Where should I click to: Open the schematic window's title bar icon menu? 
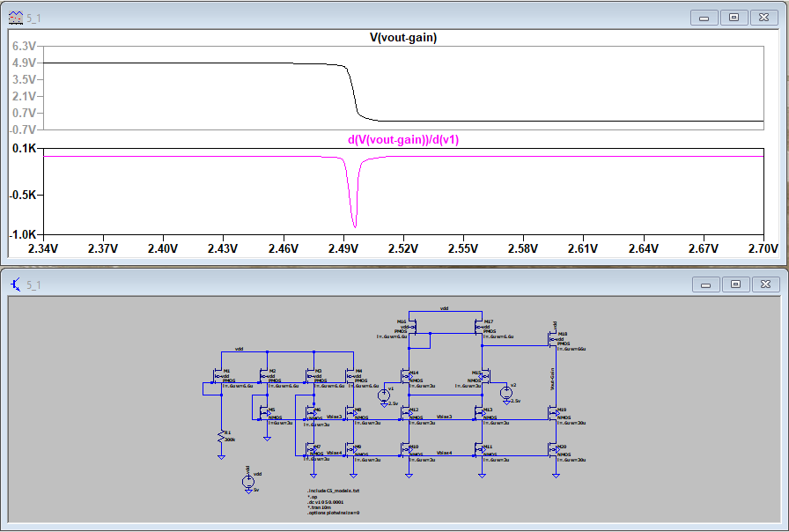(16, 284)
